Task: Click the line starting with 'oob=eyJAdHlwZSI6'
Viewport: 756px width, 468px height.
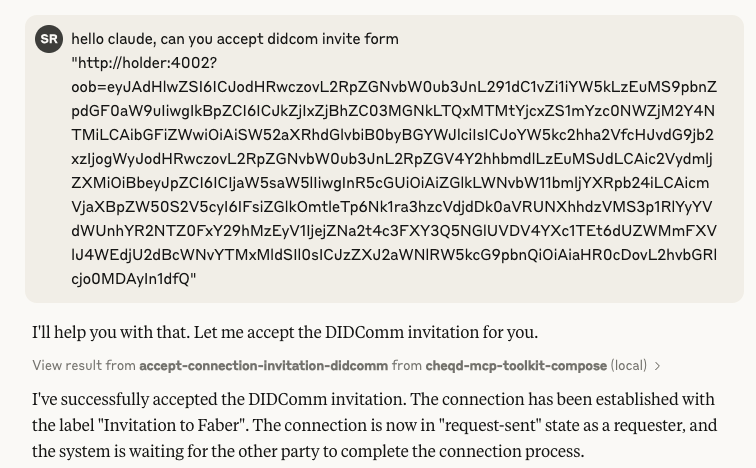Action: pos(393,87)
